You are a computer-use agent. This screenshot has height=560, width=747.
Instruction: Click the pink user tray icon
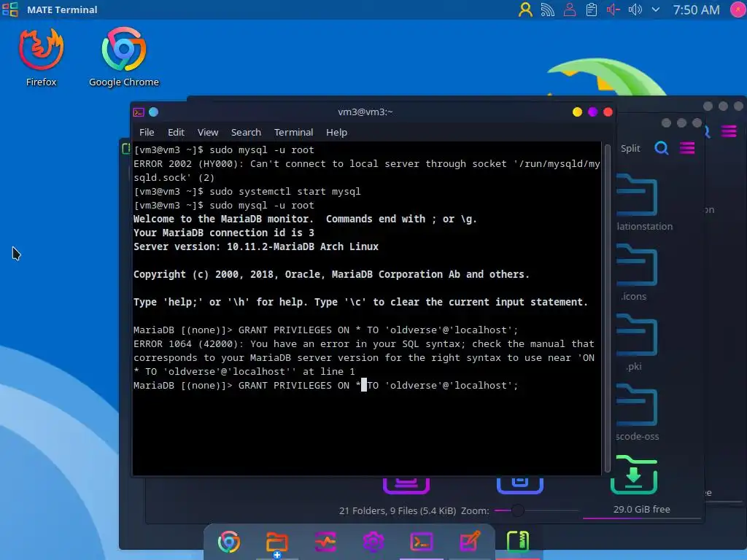point(569,9)
